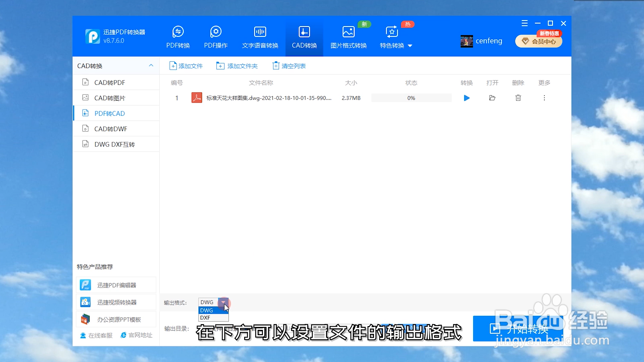
Task: Open the three-dot more options for file
Action: point(544,98)
